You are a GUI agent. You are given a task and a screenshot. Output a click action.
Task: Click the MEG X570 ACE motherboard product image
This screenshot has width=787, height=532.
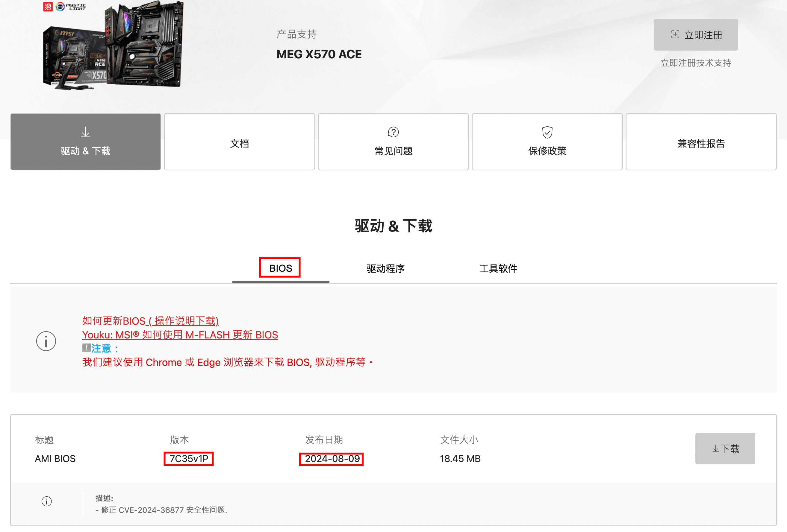(x=113, y=46)
